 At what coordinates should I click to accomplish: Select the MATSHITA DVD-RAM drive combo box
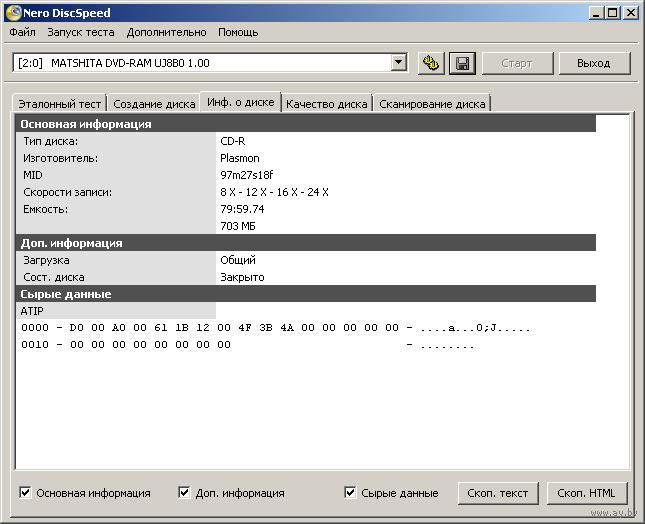pyautogui.click(x=210, y=63)
